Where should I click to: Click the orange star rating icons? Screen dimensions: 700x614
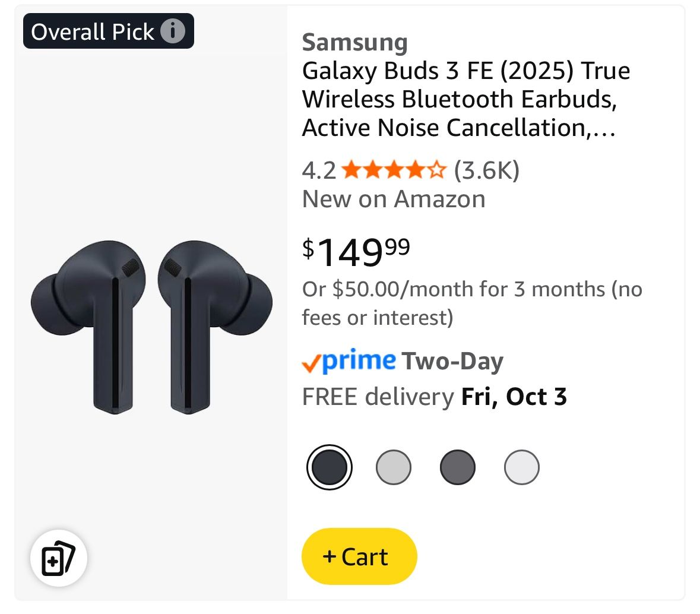394,170
